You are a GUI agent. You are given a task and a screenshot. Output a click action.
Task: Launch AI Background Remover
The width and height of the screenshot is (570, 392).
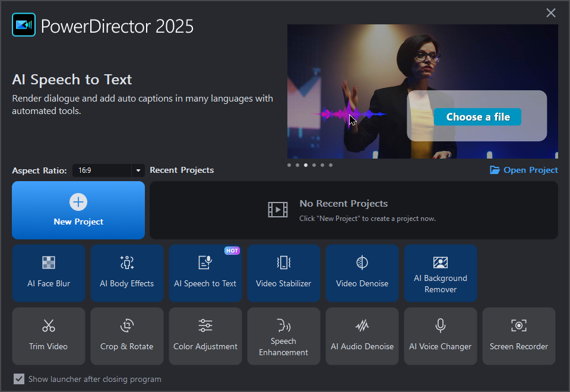(440, 273)
